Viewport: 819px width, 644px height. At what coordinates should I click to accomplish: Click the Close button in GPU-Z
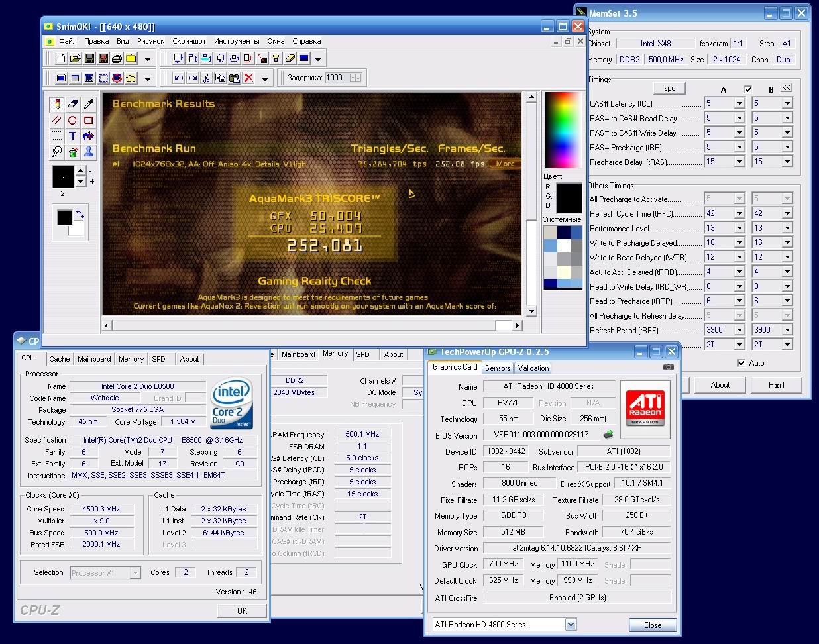pyautogui.click(x=653, y=625)
